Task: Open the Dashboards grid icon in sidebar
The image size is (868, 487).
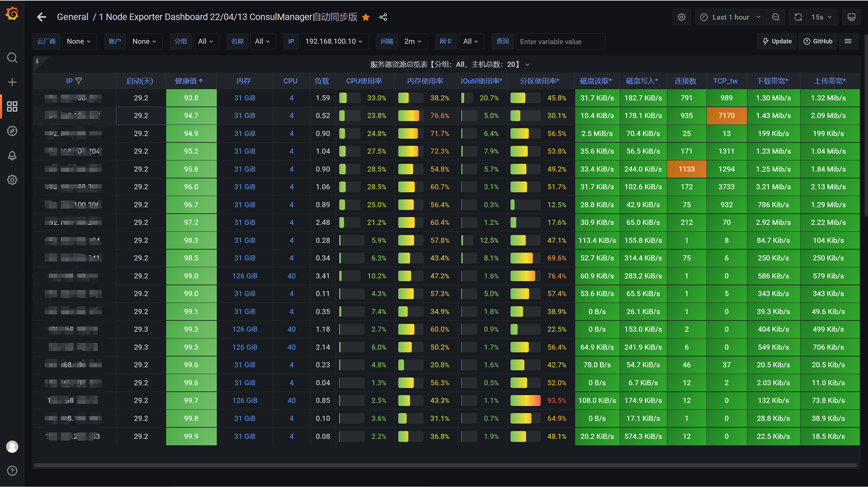Action: [12, 106]
